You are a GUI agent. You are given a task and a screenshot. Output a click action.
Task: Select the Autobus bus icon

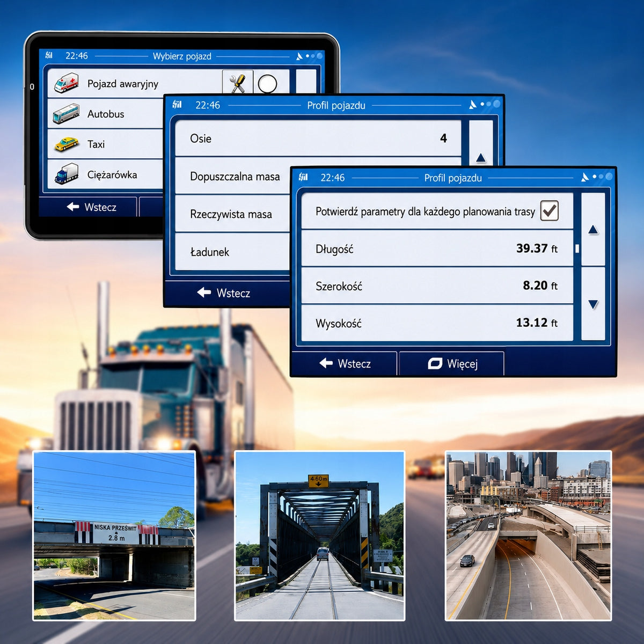coord(67,114)
